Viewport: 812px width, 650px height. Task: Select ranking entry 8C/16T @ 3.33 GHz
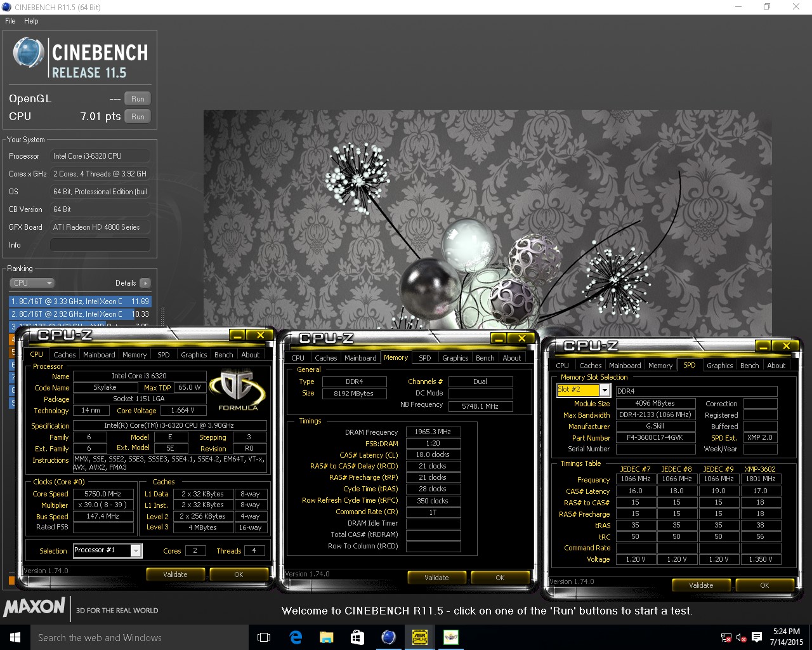coord(80,302)
